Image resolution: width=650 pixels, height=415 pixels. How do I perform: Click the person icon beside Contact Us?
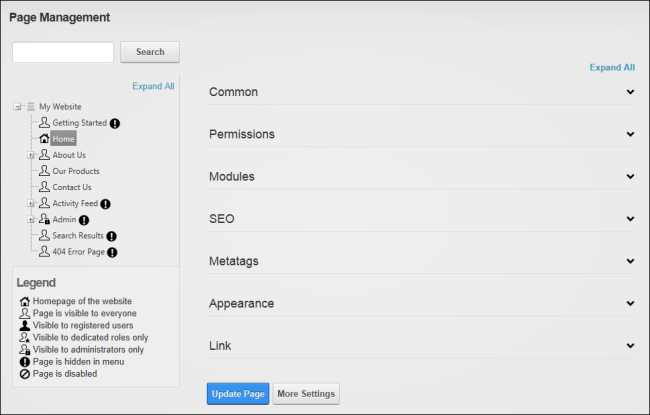(x=44, y=187)
